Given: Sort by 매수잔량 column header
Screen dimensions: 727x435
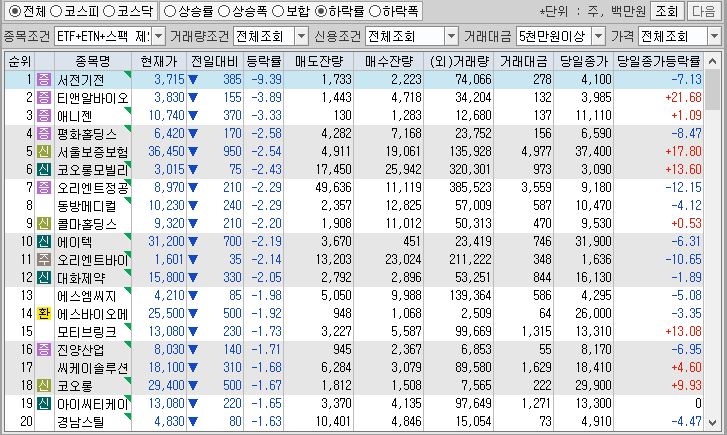Looking at the screenshot, I should pyautogui.click(x=389, y=61).
